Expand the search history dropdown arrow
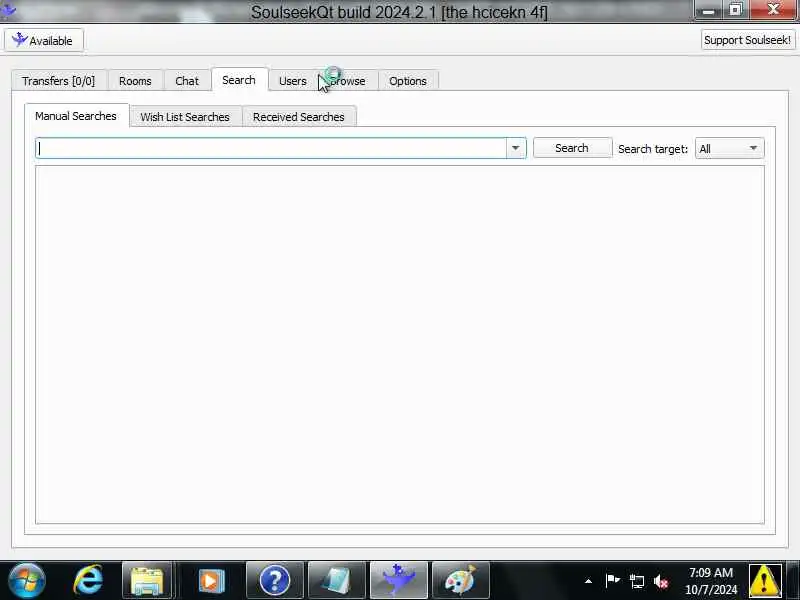The image size is (800, 600). [516, 148]
